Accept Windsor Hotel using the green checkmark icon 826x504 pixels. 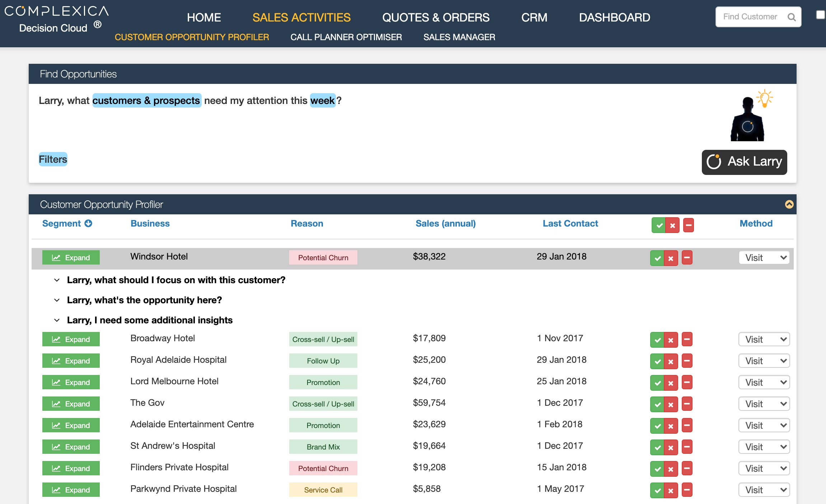point(657,257)
